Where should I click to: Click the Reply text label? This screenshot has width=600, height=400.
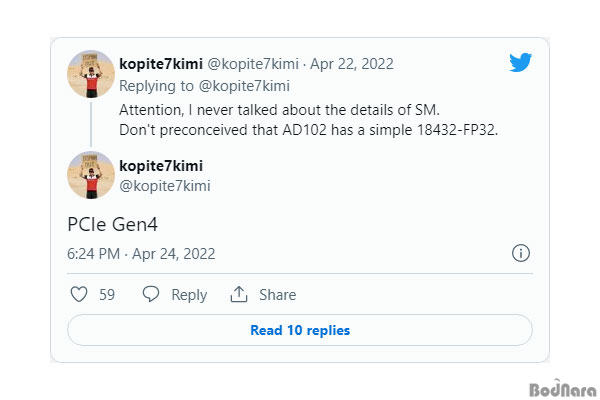pyautogui.click(x=189, y=295)
